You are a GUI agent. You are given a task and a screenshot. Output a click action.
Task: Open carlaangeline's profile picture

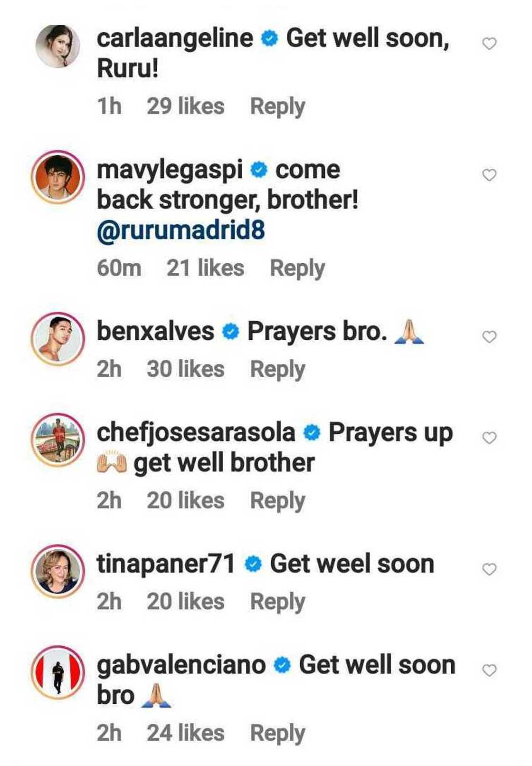57,46
